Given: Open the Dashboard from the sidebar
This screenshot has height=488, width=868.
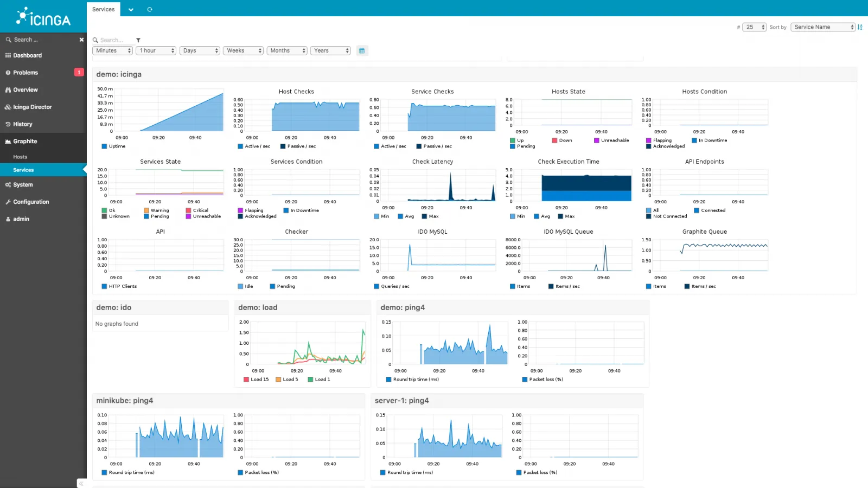Looking at the screenshot, I should coord(27,55).
